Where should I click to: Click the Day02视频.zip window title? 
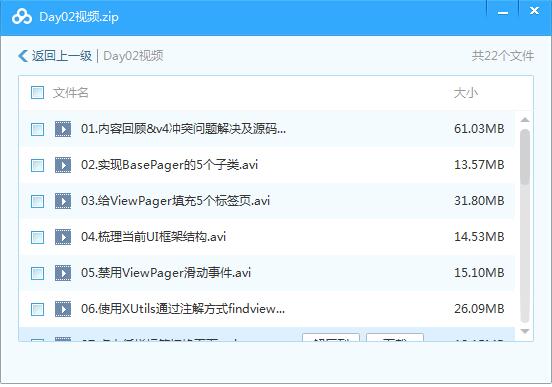click(79, 17)
